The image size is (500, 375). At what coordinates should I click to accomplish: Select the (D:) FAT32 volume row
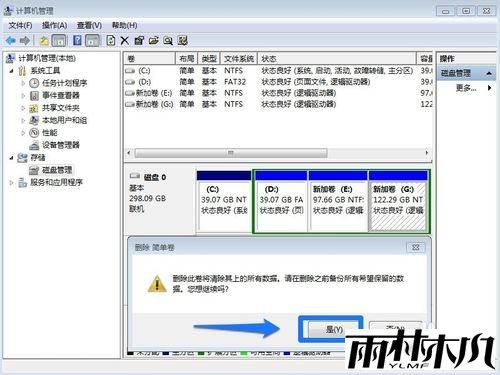278,82
